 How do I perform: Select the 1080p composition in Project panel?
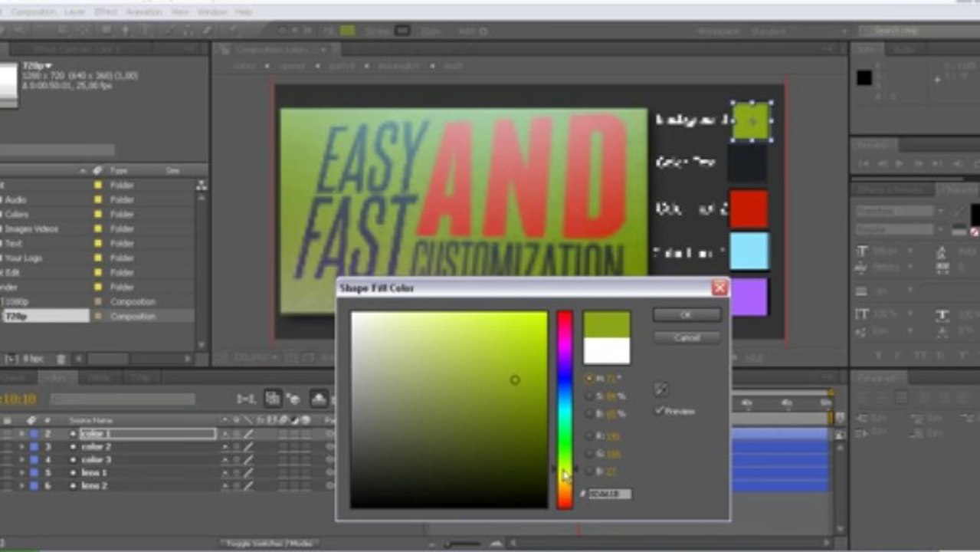tap(18, 301)
